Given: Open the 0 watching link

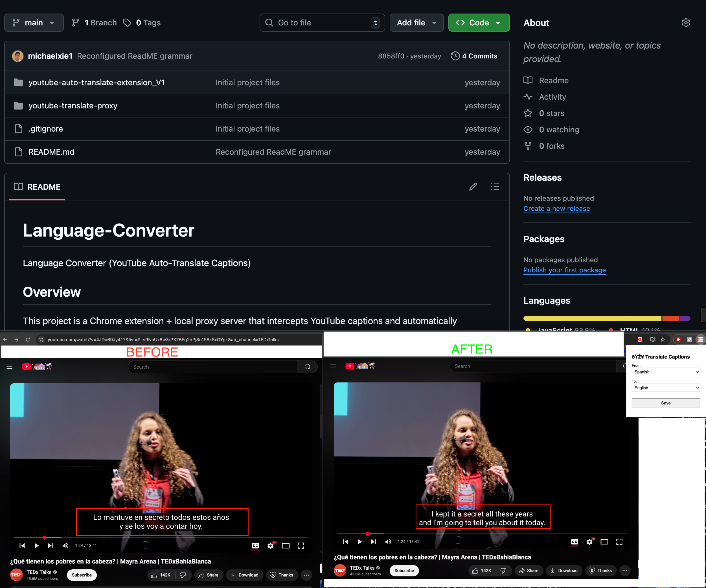Looking at the screenshot, I should 551,130.
